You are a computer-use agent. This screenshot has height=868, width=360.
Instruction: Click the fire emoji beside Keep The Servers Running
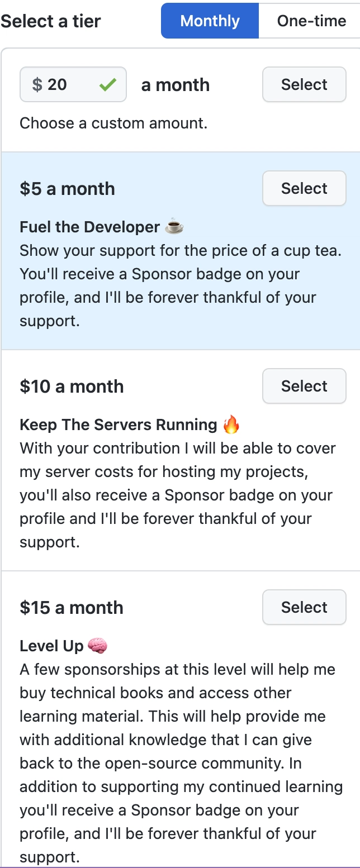pos(231,425)
